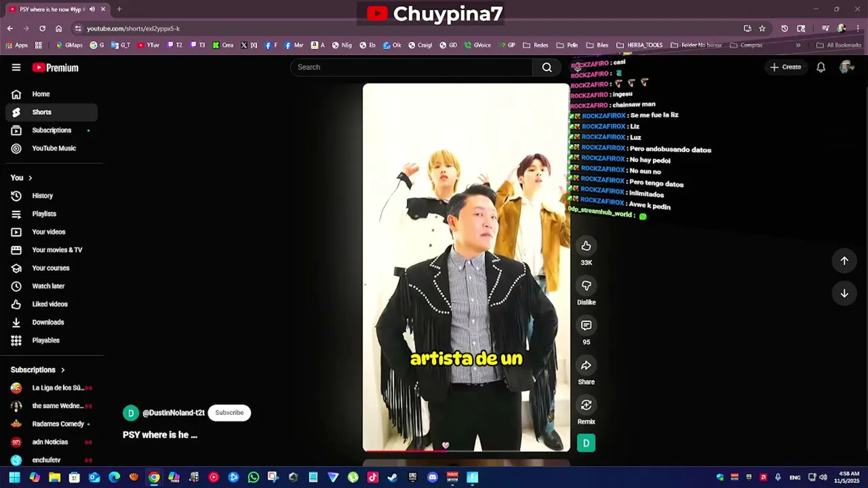
Task: Go back in the browser
Action: click(x=10, y=28)
